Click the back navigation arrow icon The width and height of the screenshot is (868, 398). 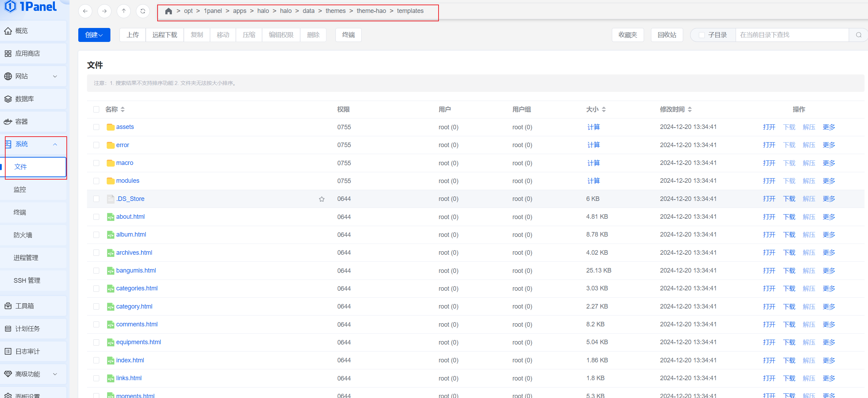point(85,11)
